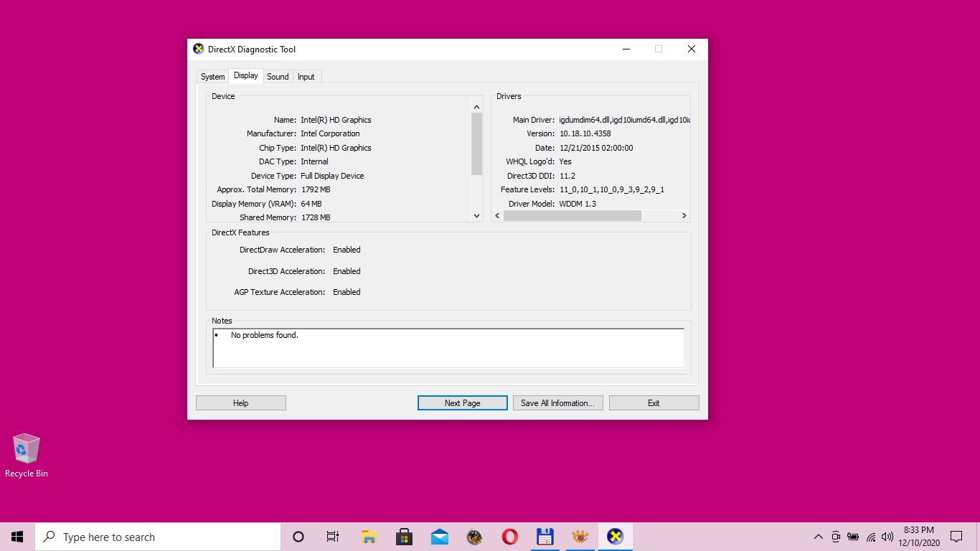980x551 pixels.
Task: Click the Next Page button
Action: click(x=462, y=403)
